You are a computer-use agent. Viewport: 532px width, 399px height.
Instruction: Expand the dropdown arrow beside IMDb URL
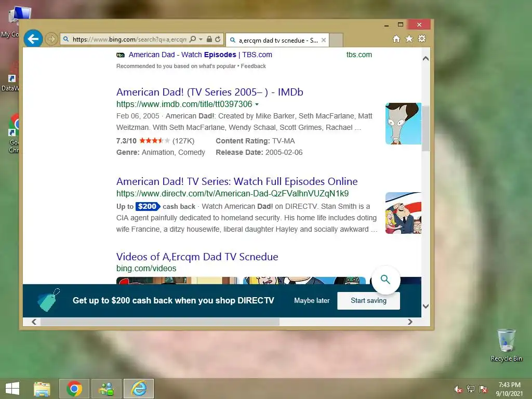point(257,104)
